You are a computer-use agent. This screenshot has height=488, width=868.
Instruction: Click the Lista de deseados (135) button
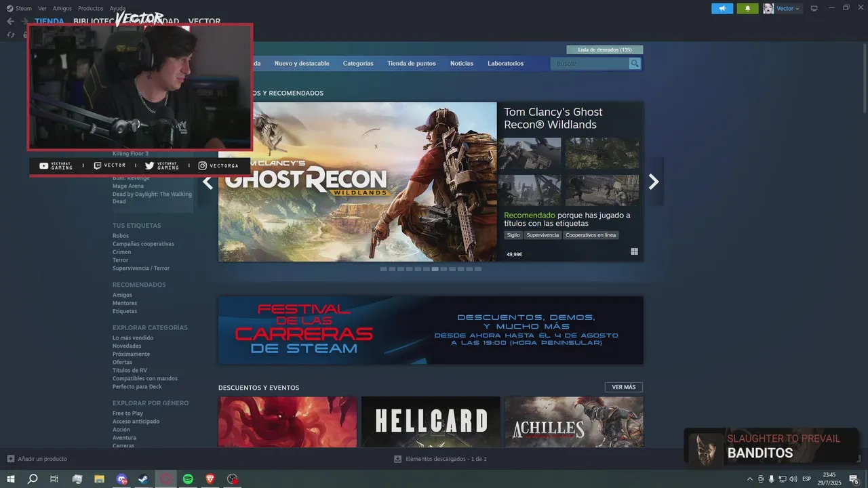pyautogui.click(x=605, y=49)
